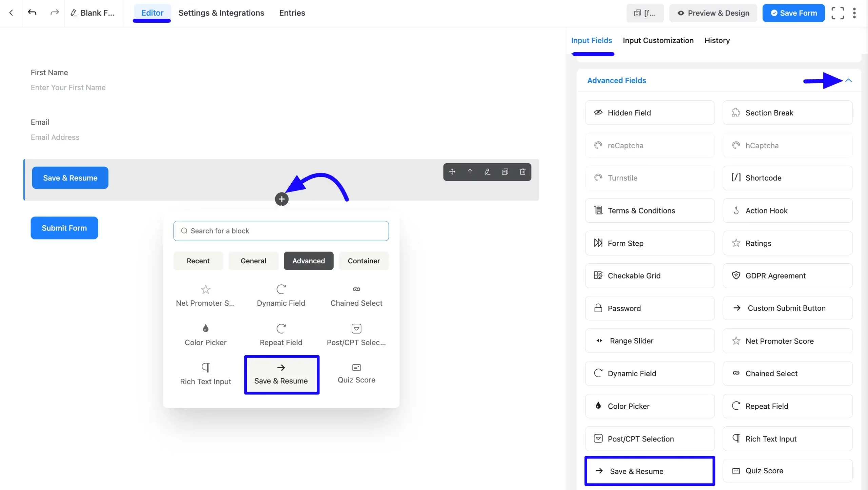Click the move handle icon in the field toolbar
Viewport: 868px width, 490px height.
click(x=452, y=172)
